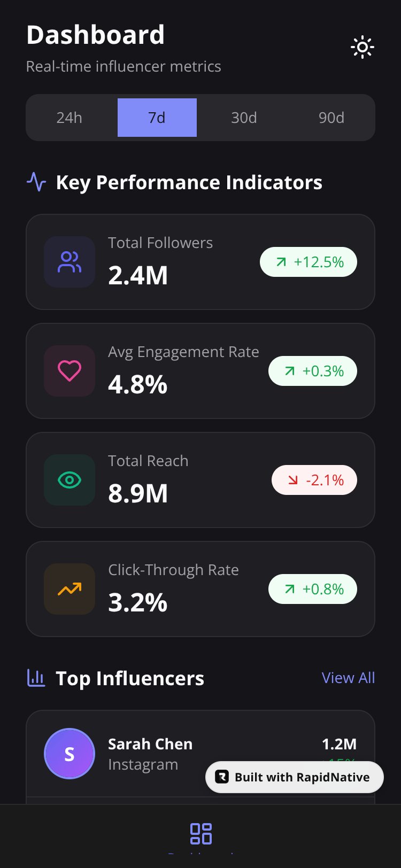Click the RapidNative logo icon

pos(222,777)
